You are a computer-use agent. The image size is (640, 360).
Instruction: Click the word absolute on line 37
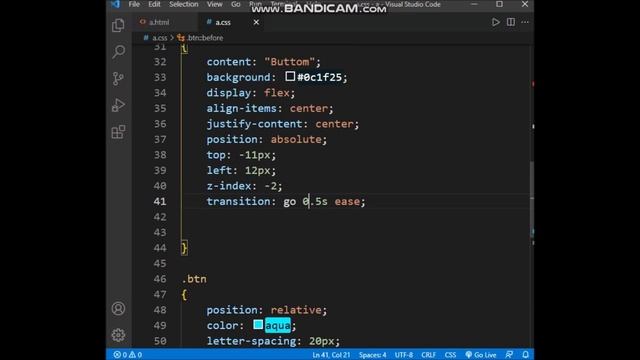[x=296, y=140]
